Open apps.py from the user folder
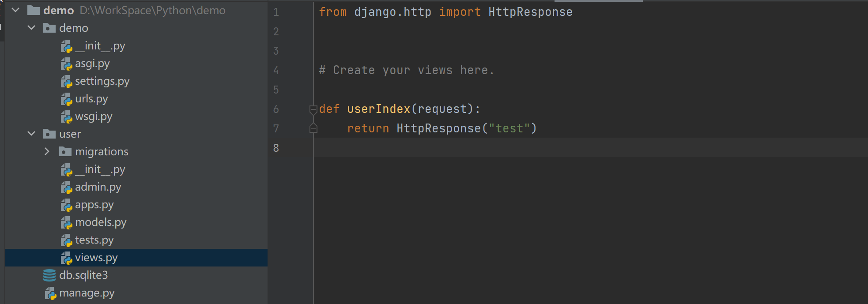This screenshot has height=304, width=868. (94, 205)
